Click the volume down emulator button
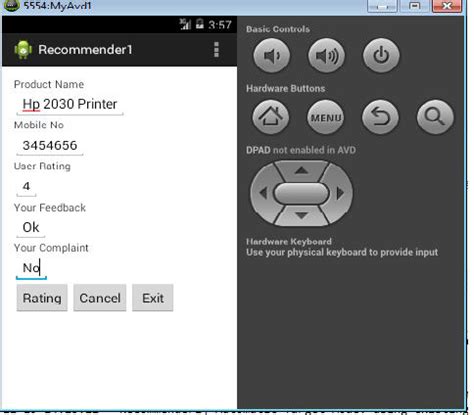 [271, 55]
